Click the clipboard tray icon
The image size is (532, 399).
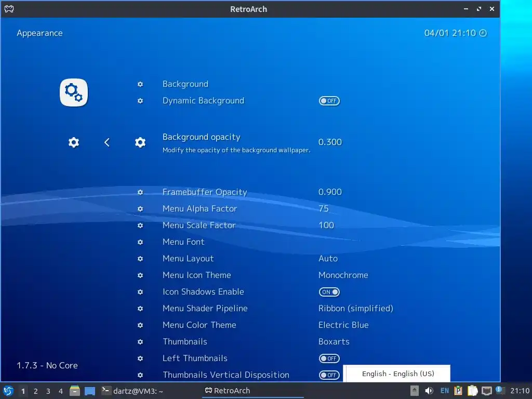point(472,391)
